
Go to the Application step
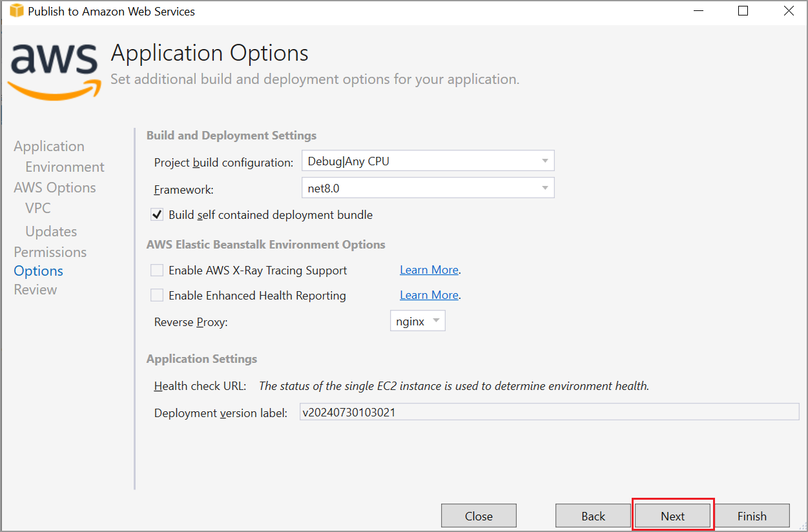(x=48, y=146)
